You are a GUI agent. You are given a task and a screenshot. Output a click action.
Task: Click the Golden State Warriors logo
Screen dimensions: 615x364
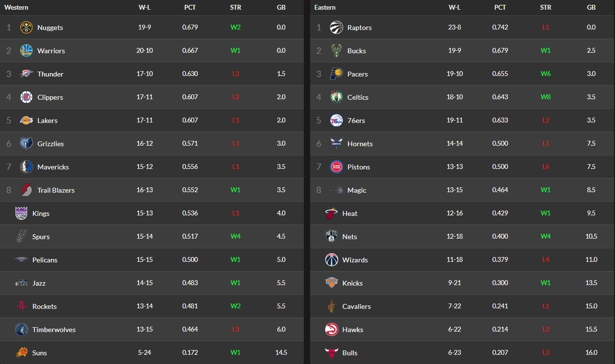click(x=26, y=51)
